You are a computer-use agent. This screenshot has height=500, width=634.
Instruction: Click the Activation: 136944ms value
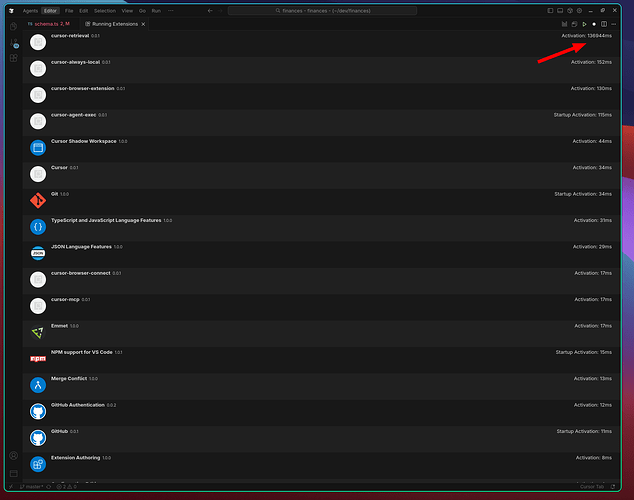point(586,36)
